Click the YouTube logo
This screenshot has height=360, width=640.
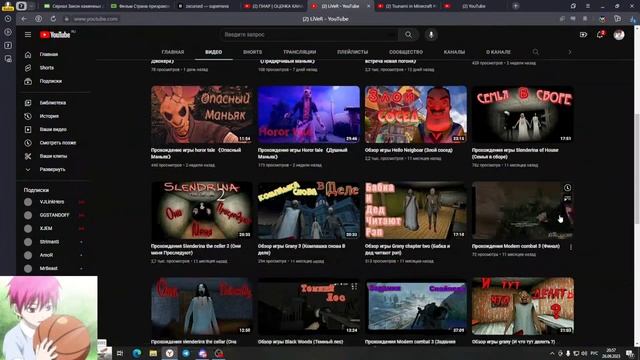55,35
